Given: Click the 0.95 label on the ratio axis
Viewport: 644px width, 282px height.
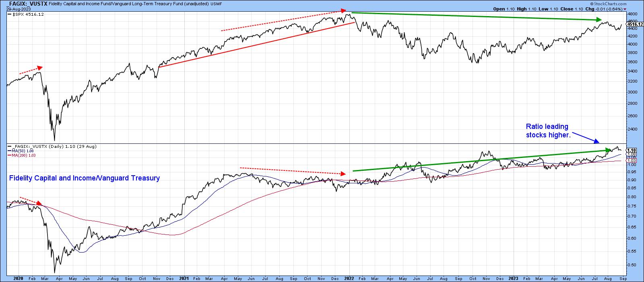Looking at the screenshot, I should (x=631, y=172).
